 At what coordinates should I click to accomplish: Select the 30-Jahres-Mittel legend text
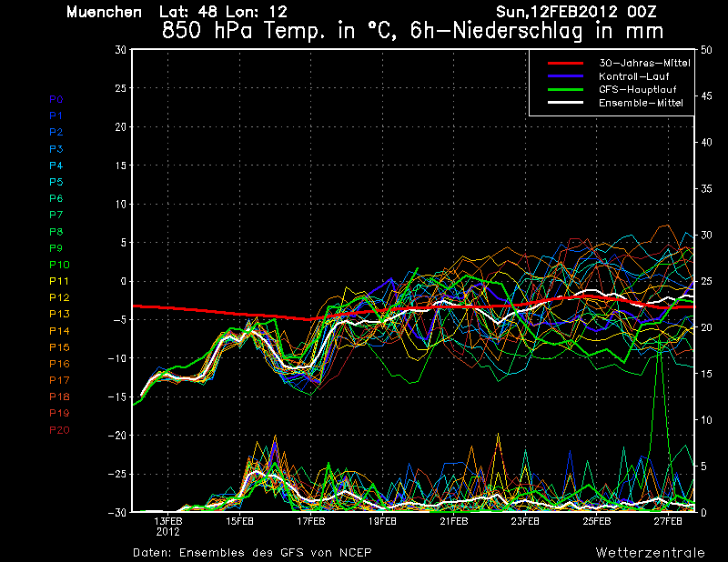coord(644,63)
